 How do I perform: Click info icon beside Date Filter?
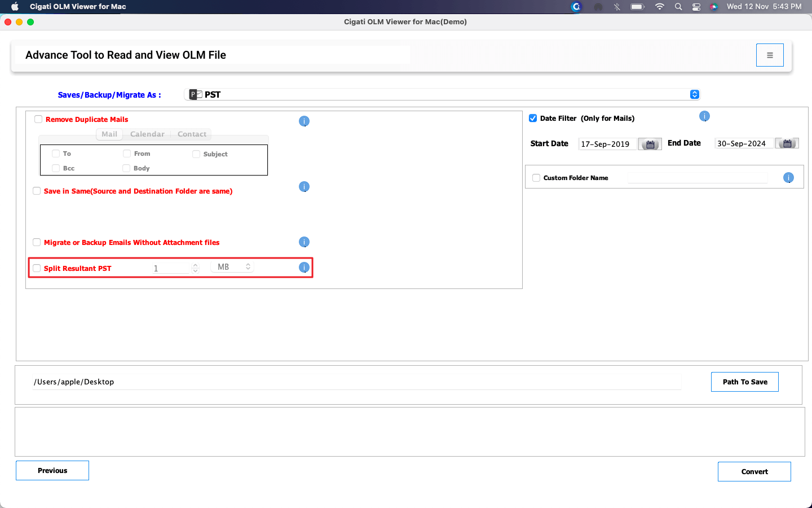coord(704,116)
